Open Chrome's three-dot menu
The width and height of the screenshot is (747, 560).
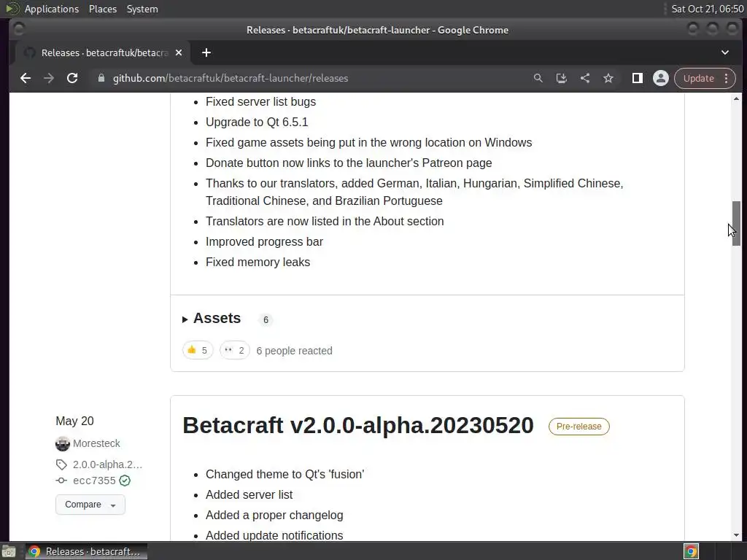727,78
